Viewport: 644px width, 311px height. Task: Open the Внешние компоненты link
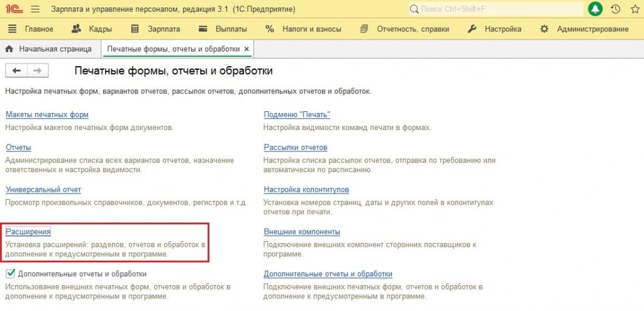302,232
